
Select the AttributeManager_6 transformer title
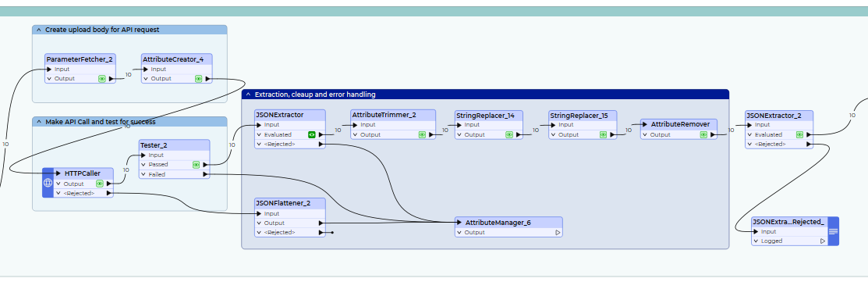pos(498,222)
